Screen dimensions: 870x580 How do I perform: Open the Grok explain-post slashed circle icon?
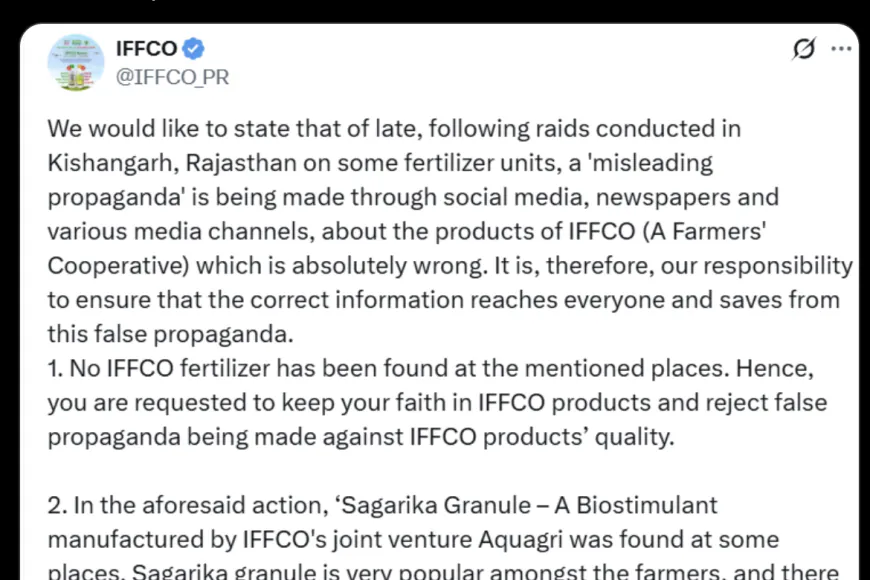coord(804,49)
